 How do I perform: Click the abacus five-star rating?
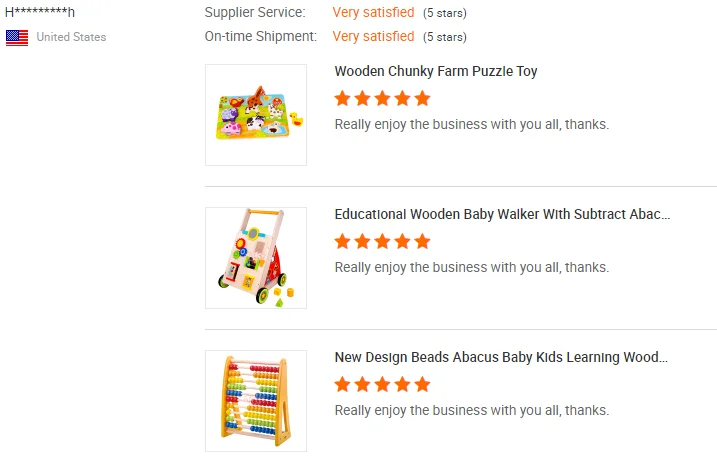[382, 384]
